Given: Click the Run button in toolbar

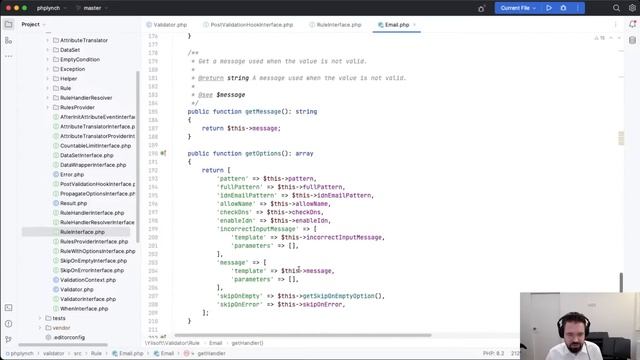Looking at the screenshot, I should [549, 8].
